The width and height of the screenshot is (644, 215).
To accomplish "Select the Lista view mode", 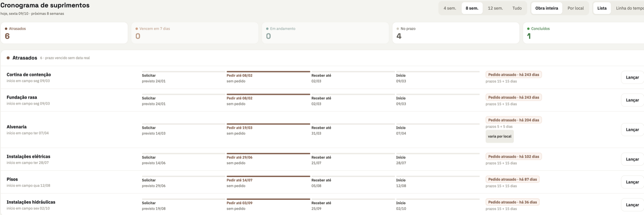I will click(602, 8).
